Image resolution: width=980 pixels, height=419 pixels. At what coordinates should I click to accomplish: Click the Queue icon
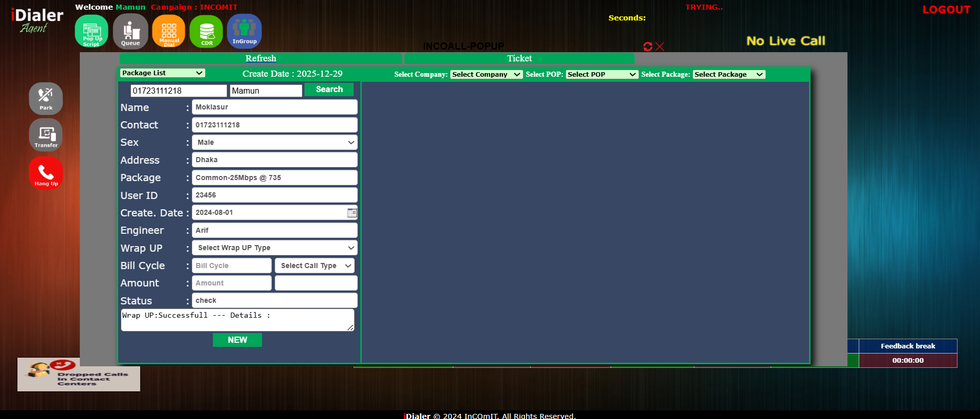click(130, 31)
